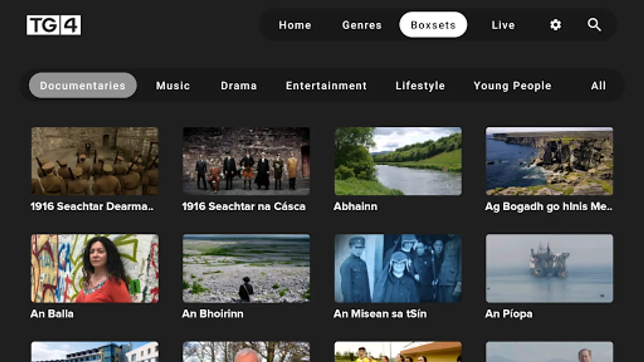The height and width of the screenshot is (362, 644).
Task: Select the Documentaries category
Action: click(x=83, y=85)
